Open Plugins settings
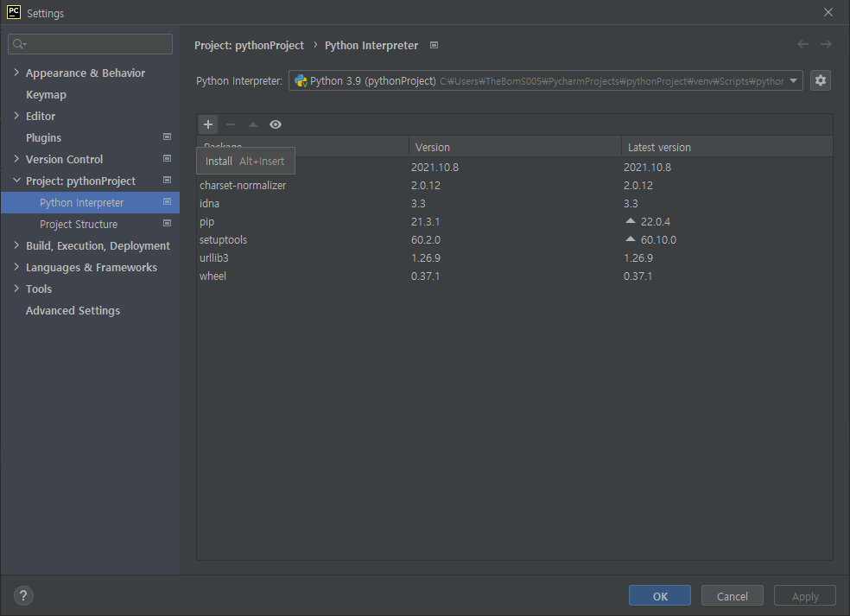Image resolution: width=850 pixels, height=616 pixels. coord(43,137)
